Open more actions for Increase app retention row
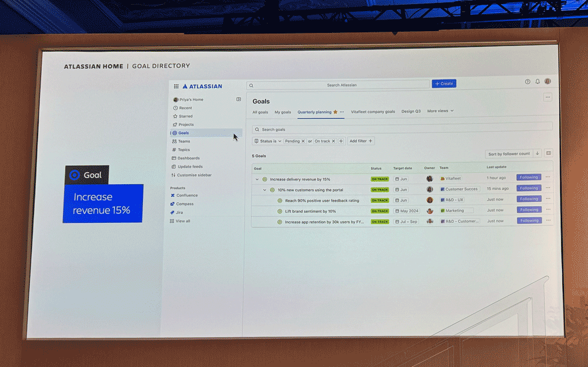The image size is (588, 367). (548, 221)
